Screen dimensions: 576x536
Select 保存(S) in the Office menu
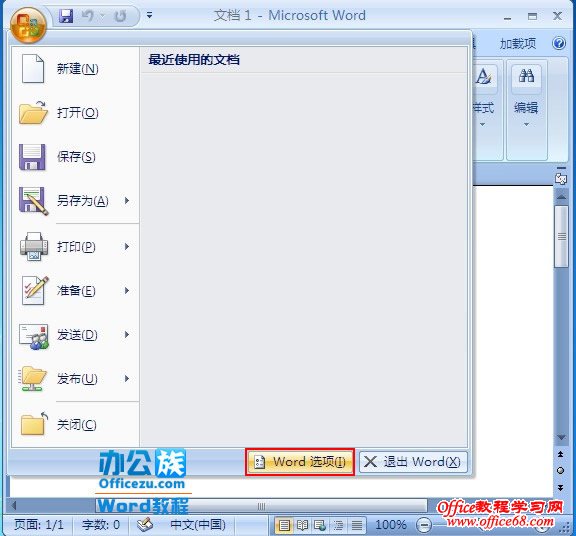point(75,157)
